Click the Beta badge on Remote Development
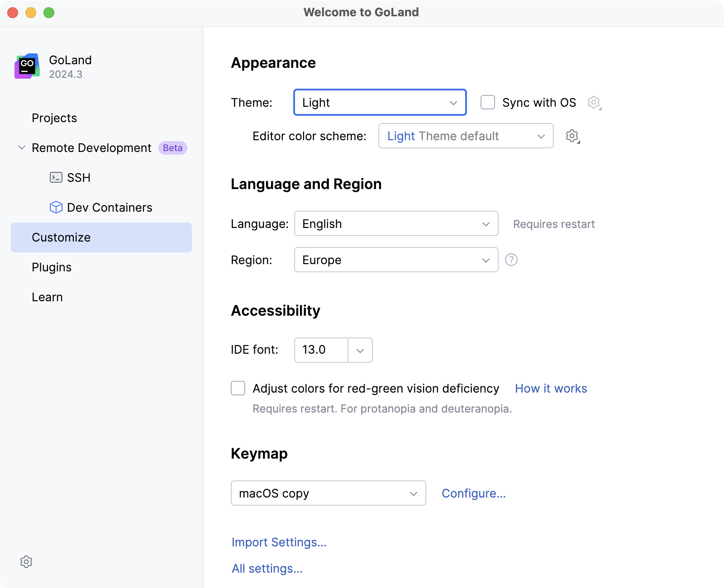724x588 pixels. [172, 148]
